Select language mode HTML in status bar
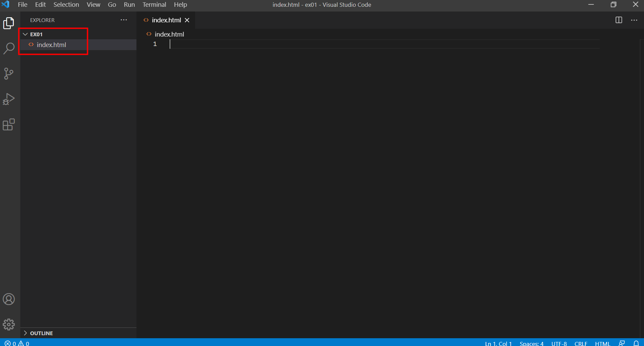The image size is (644, 346). coord(602,343)
